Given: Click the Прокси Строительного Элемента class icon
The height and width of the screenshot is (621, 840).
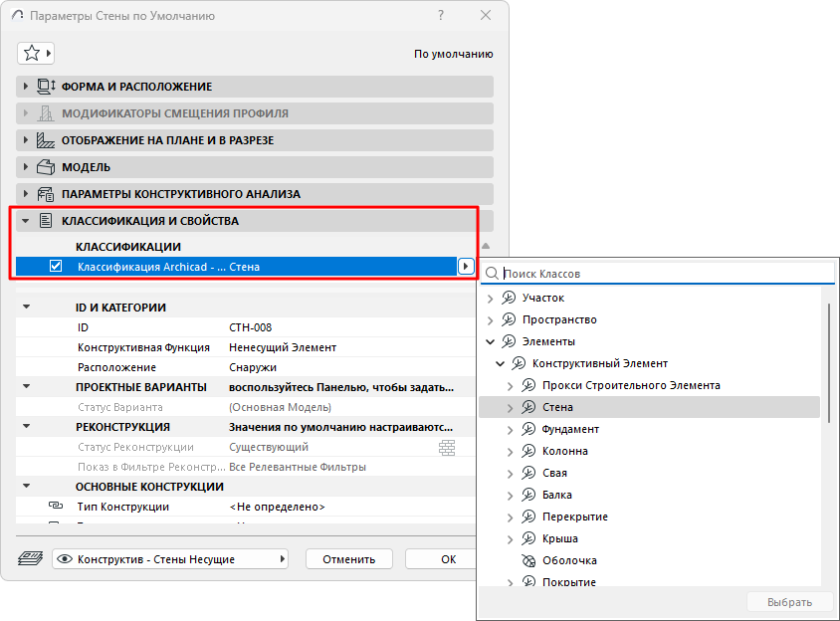Looking at the screenshot, I should tap(528, 385).
